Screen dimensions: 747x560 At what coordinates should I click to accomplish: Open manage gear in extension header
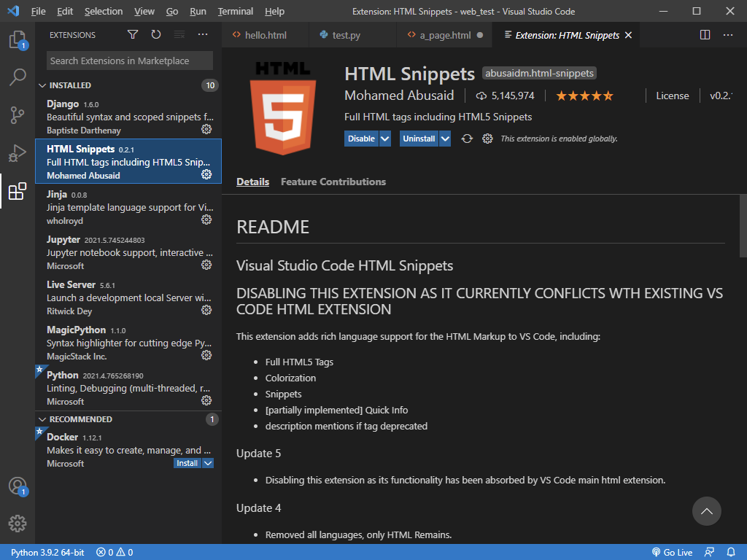(x=487, y=139)
